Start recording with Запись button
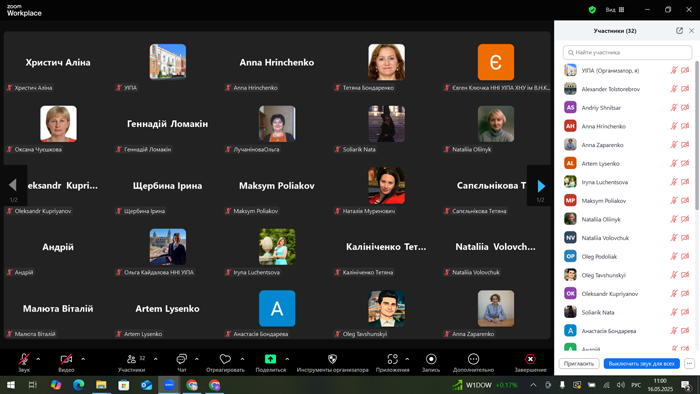700x394 pixels. point(431,362)
